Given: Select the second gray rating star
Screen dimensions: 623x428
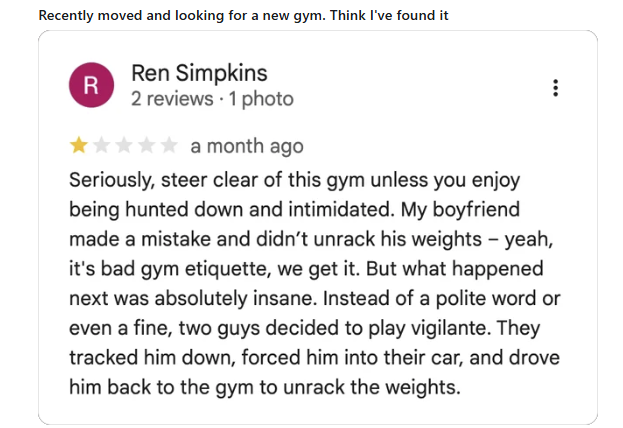Looking at the screenshot, I should [101, 146].
